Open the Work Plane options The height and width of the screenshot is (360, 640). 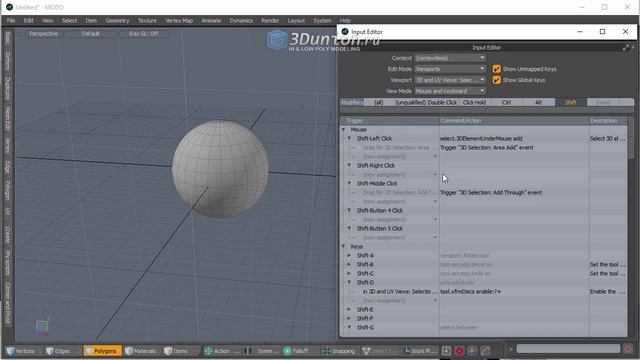[x=420, y=351]
